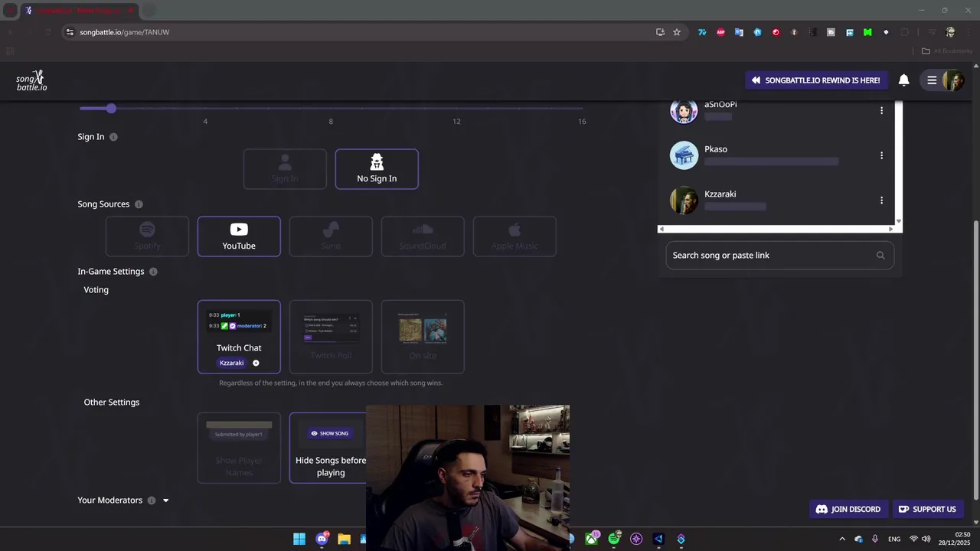Click Pkaso piano avatar
Image resolution: width=980 pixels, height=551 pixels.
coord(684,155)
